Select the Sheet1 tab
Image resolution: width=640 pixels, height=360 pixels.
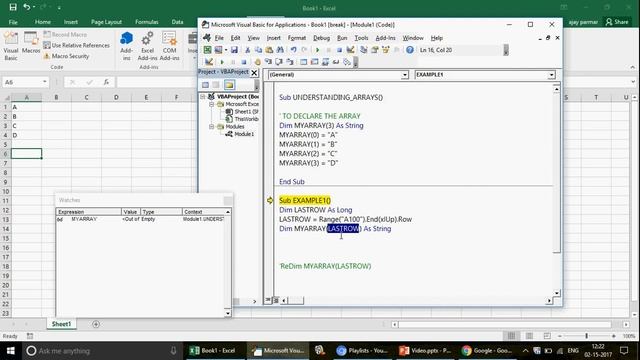pos(61,324)
